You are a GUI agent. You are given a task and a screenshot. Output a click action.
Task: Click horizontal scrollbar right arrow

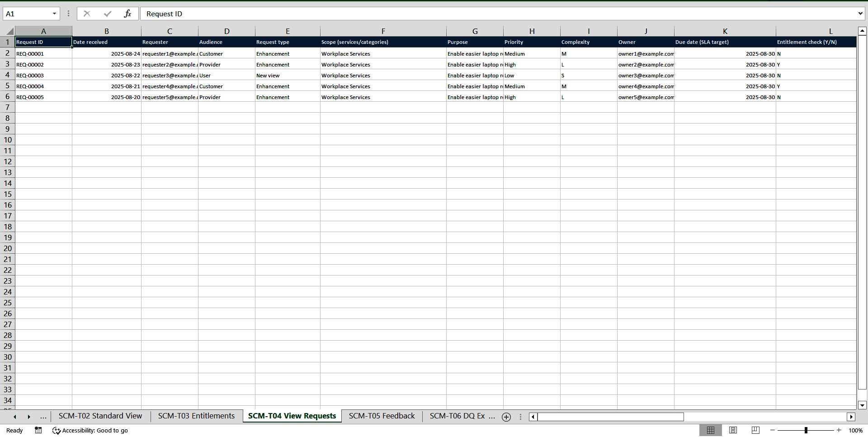coord(851,417)
